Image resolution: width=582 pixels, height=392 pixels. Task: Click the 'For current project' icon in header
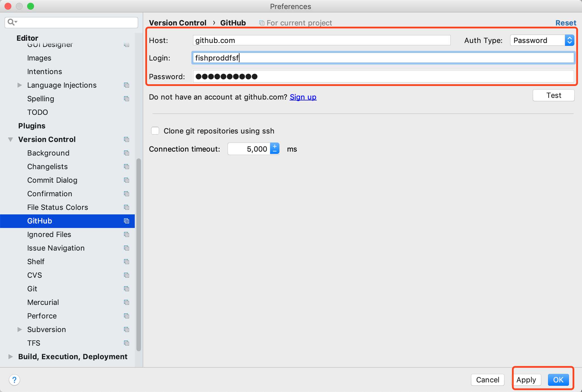click(262, 23)
